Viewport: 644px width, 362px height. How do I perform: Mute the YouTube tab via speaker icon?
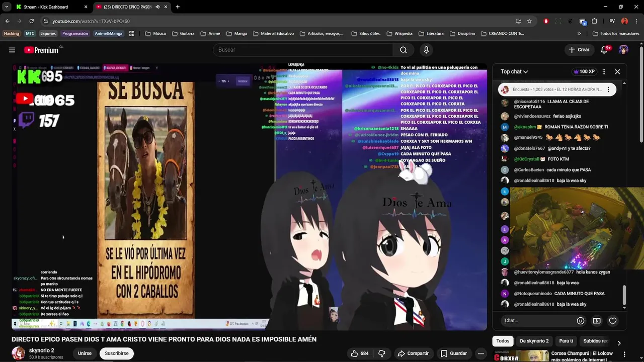pos(157,7)
